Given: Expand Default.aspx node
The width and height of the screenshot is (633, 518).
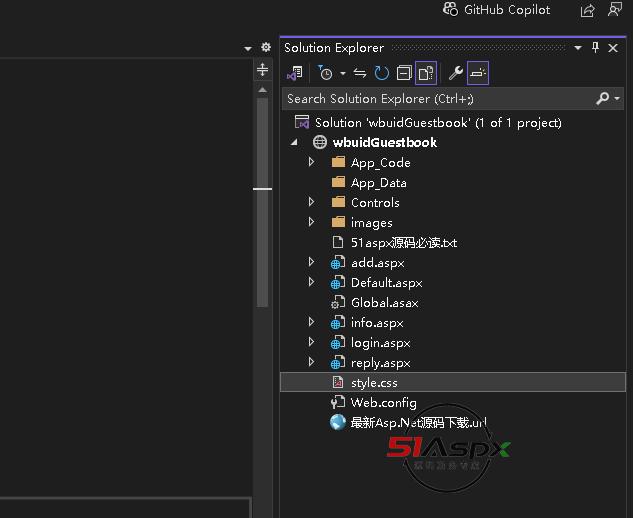Looking at the screenshot, I should (x=311, y=282).
